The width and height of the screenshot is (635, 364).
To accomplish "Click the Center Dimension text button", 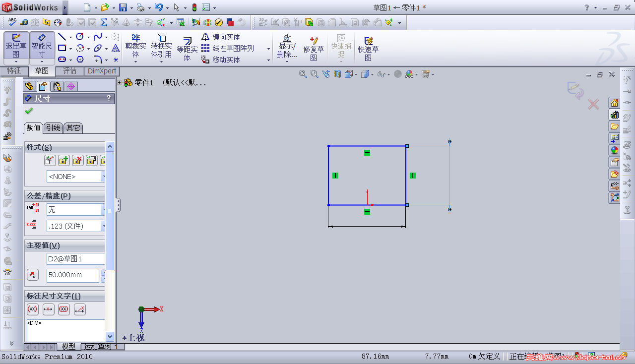I will [x=49, y=309].
